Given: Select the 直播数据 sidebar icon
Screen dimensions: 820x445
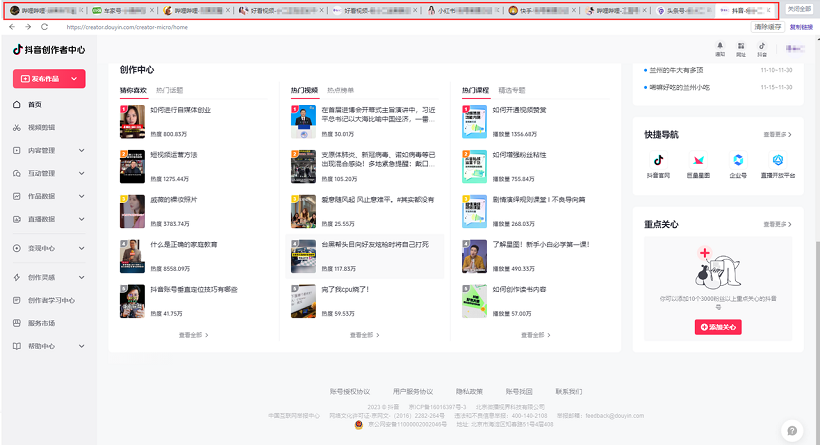Looking at the screenshot, I should click(x=17, y=219).
